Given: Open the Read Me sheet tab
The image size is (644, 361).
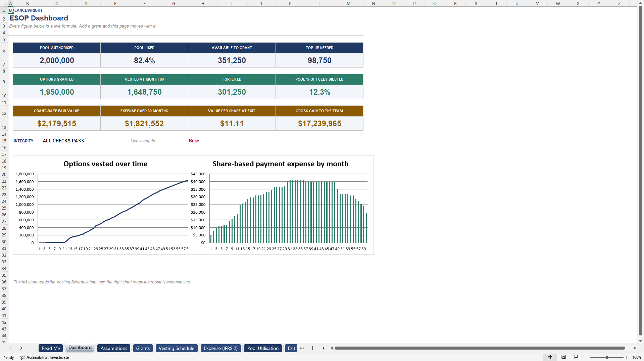Looking at the screenshot, I should [51, 348].
